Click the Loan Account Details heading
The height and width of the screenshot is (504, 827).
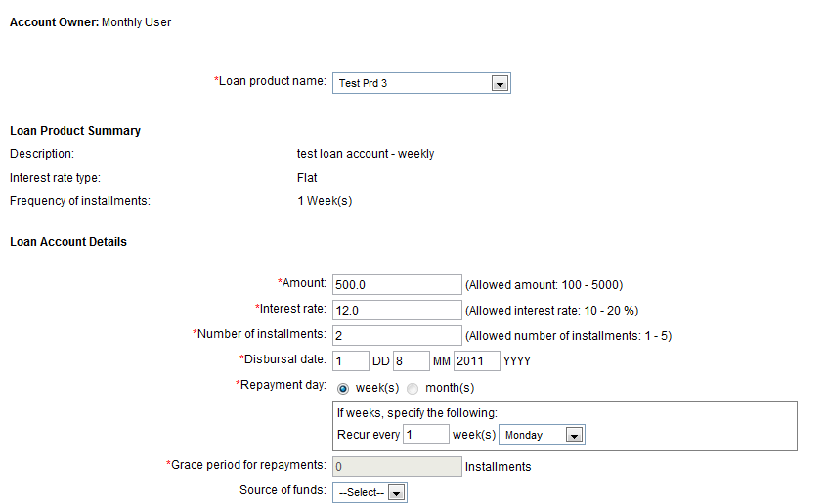pos(68,242)
